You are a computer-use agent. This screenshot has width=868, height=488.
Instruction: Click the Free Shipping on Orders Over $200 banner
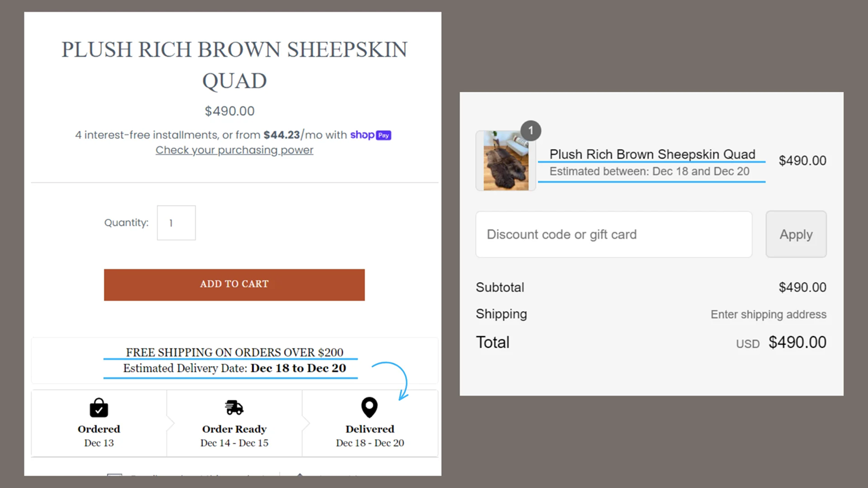pyautogui.click(x=234, y=352)
